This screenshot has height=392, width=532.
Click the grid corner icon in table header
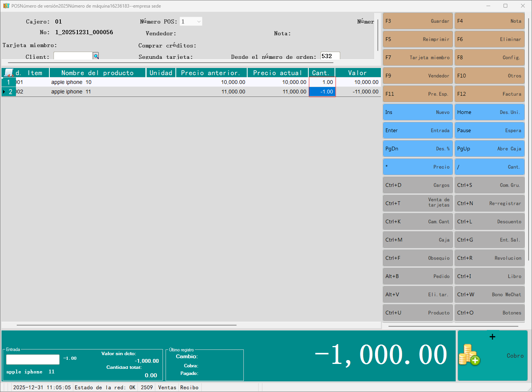pos(8,73)
